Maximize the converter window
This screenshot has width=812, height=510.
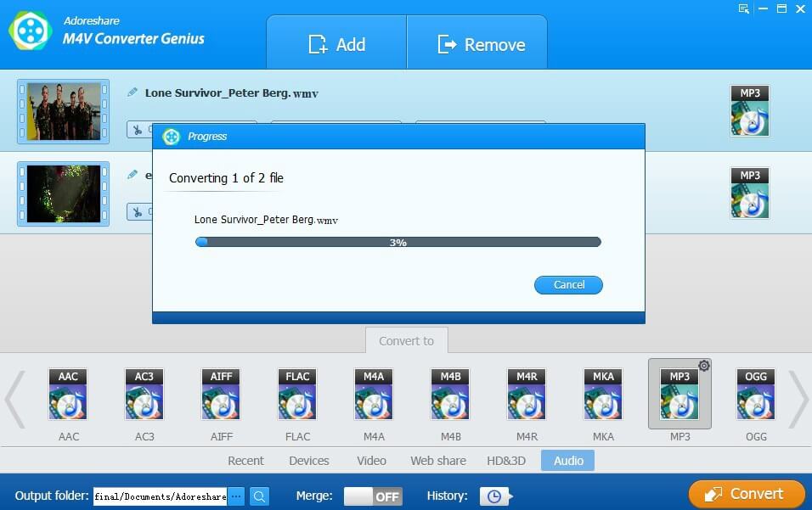(781, 8)
